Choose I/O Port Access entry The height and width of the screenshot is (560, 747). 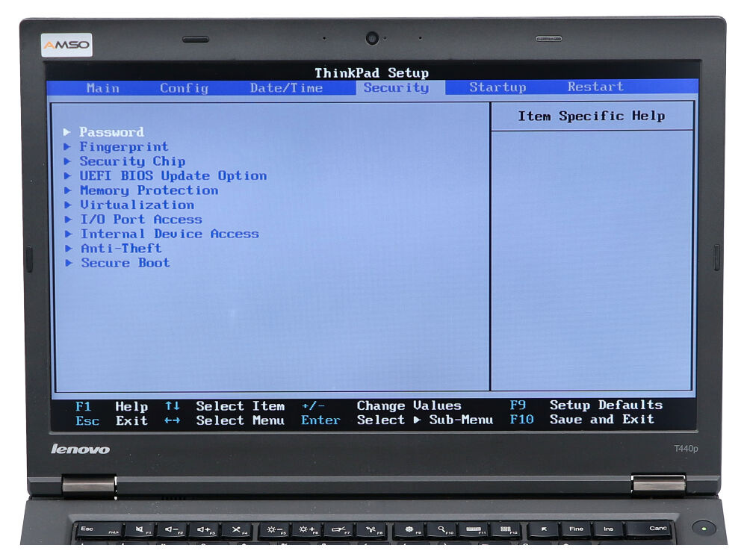[140, 220]
